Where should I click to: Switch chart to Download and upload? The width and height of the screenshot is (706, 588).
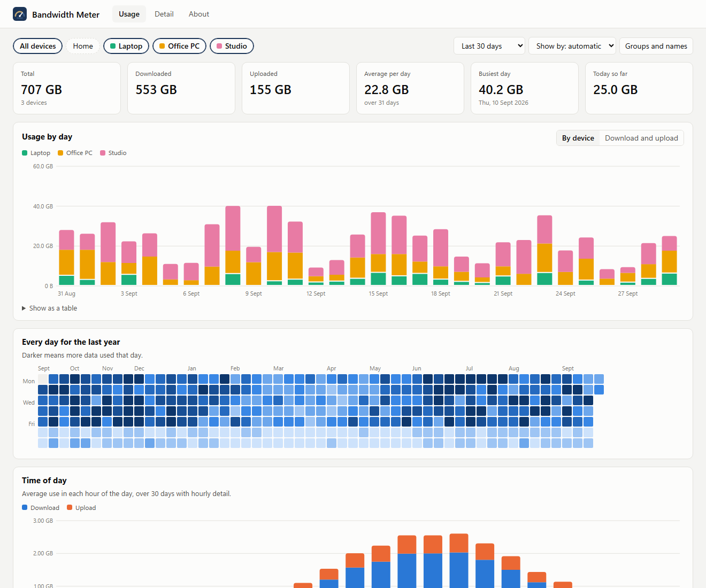[641, 138]
